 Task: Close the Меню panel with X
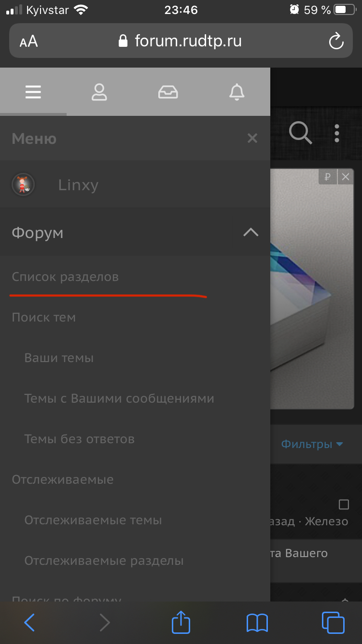(252, 139)
